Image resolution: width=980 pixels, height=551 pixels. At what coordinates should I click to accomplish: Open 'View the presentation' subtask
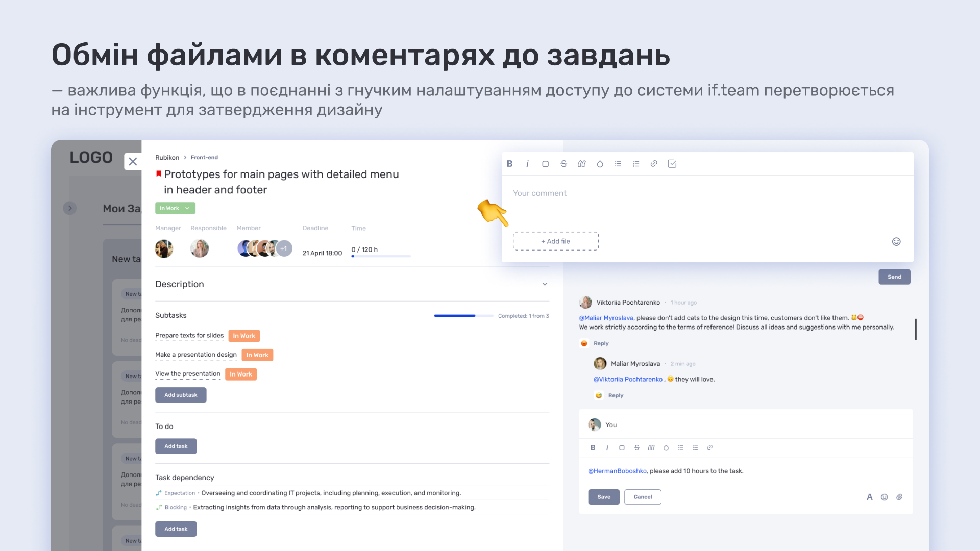[x=188, y=374]
